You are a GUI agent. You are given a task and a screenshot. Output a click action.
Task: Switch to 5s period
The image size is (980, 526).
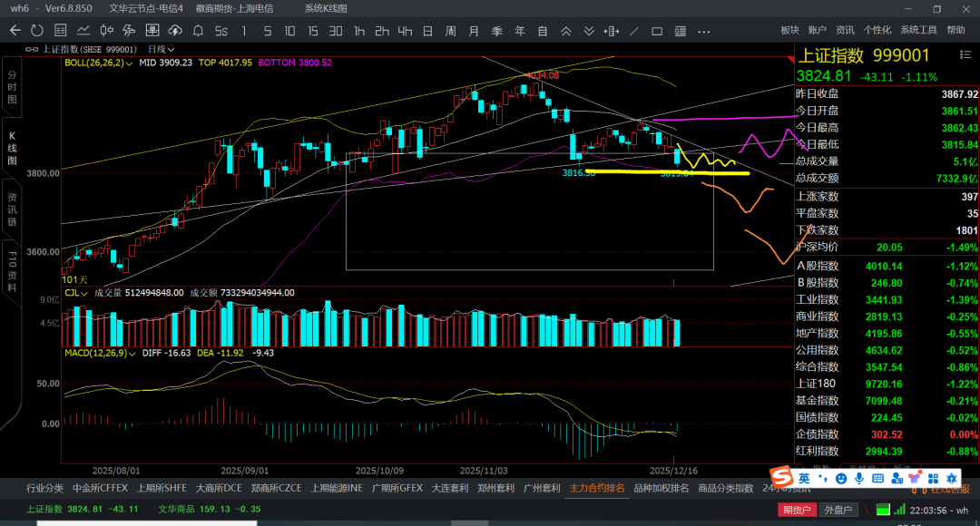click(221, 31)
